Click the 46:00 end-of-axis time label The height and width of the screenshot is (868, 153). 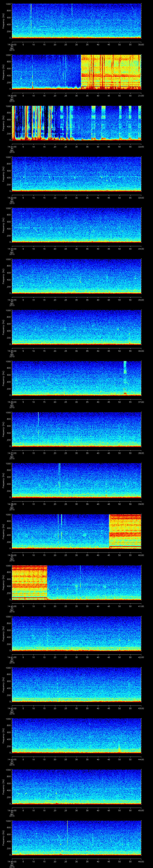tap(141, 861)
